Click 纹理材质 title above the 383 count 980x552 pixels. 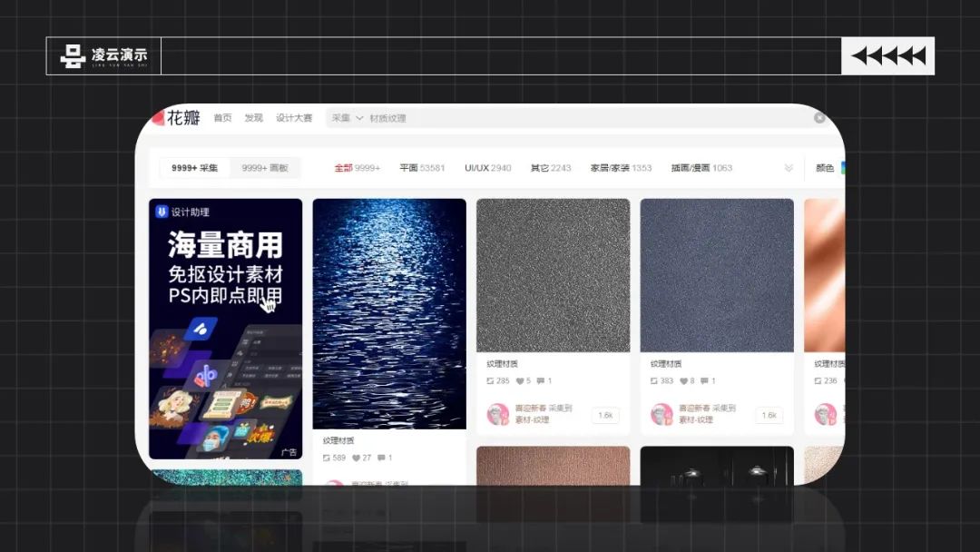[x=666, y=364]
